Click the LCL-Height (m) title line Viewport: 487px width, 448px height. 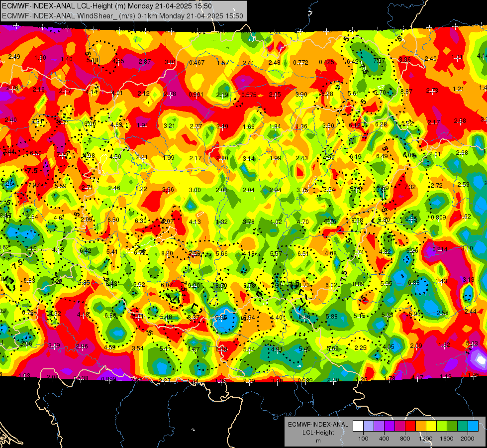[x=107, y=6]
